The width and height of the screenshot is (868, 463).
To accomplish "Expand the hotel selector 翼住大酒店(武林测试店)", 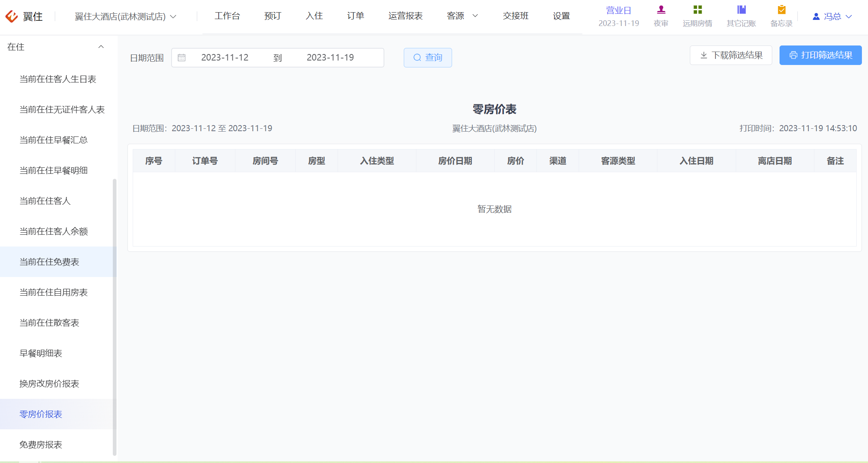I will click(x=125, y=17).
